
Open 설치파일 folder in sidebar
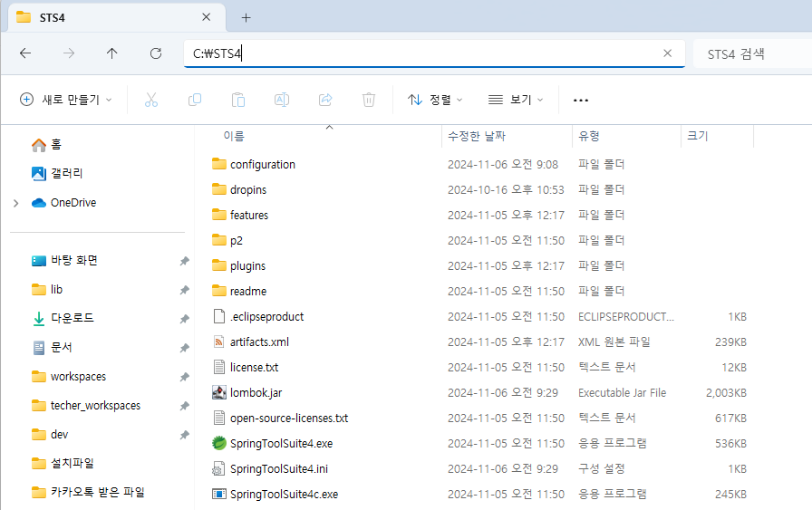[x=63, y=464]
